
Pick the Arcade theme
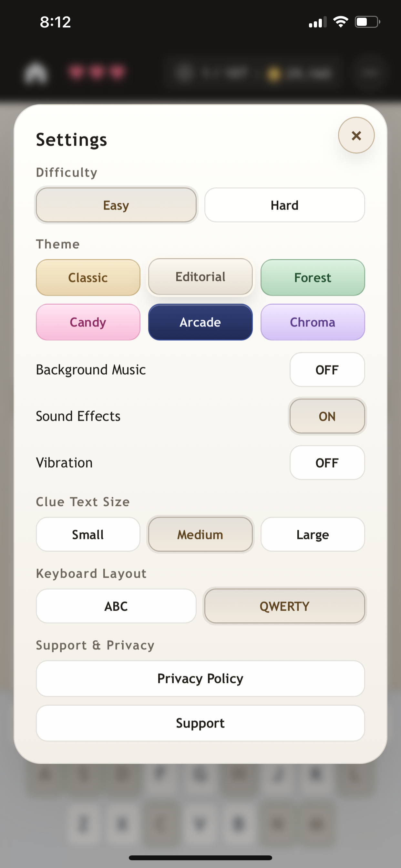tap(200, 322)
